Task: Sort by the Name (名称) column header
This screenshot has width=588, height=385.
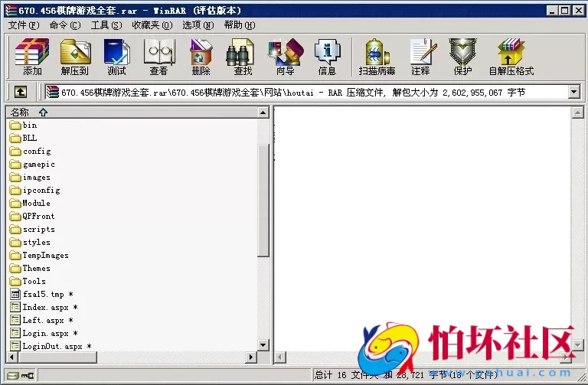Action: 20,112
